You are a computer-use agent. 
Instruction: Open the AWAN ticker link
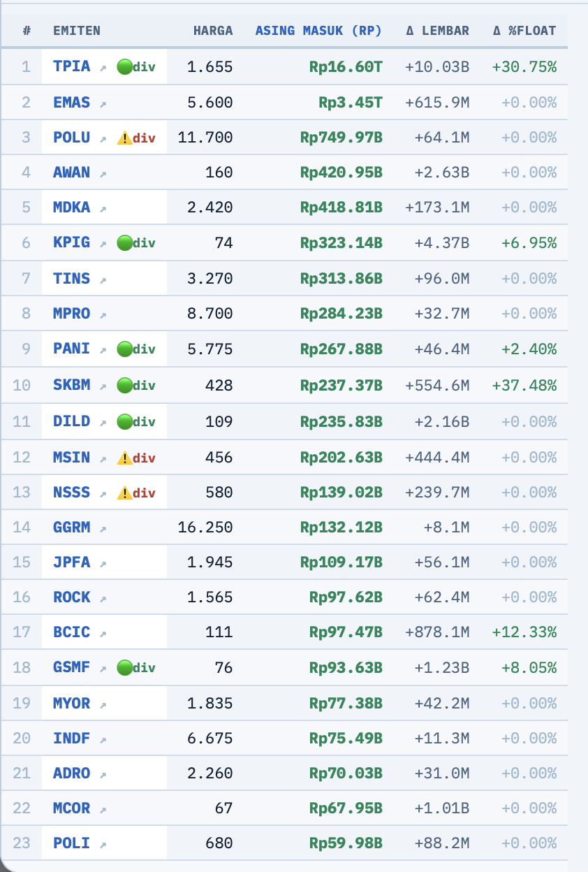click(72, 172)
